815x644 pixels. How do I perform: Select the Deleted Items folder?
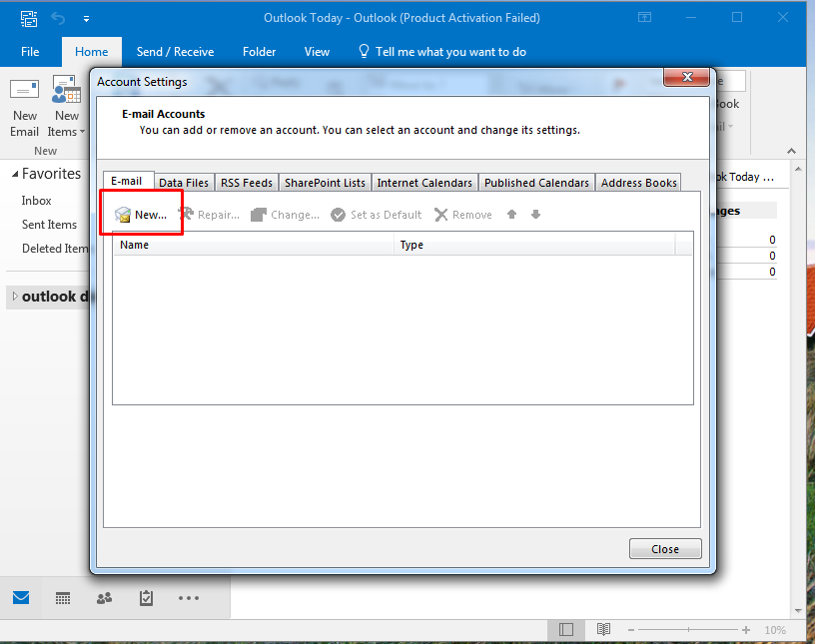coord(55,248)
